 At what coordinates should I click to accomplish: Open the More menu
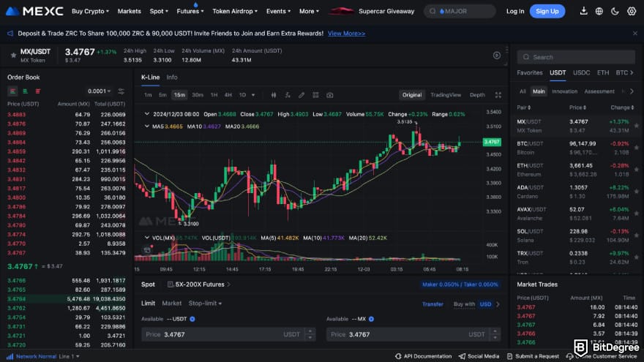pyautogui.click(x=309, y=11)
